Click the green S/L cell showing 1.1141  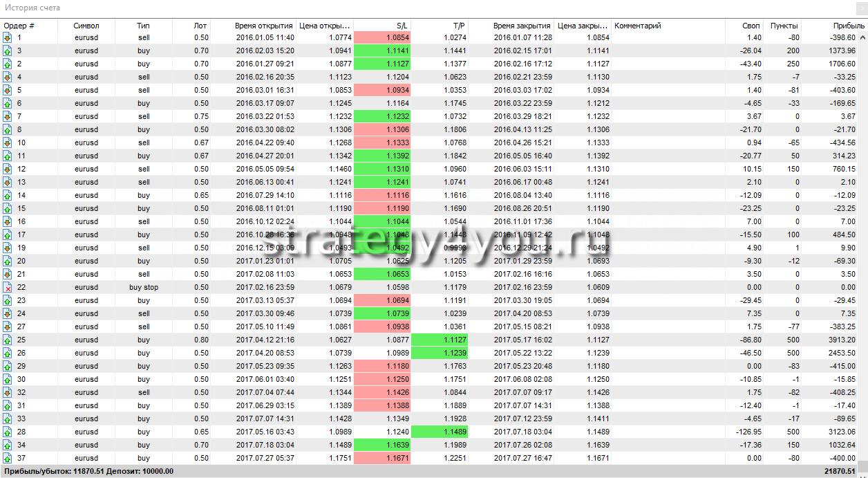pos(382,51)
